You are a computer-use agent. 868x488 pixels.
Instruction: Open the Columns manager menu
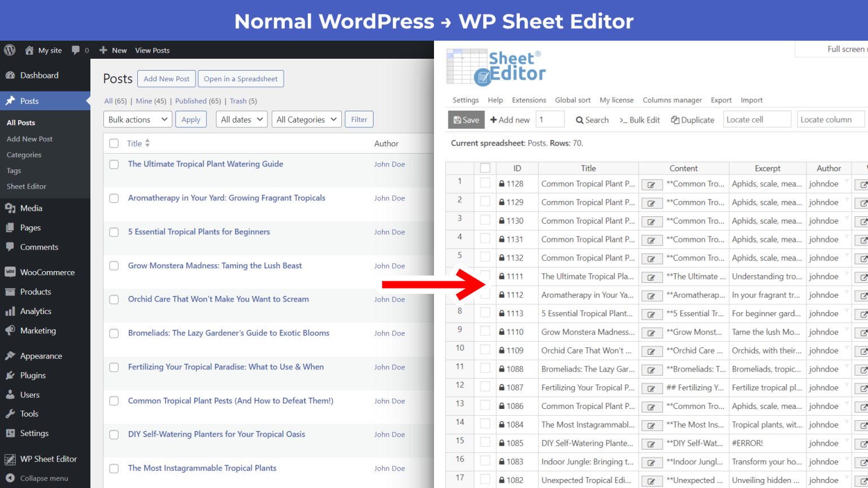(672, 100)
